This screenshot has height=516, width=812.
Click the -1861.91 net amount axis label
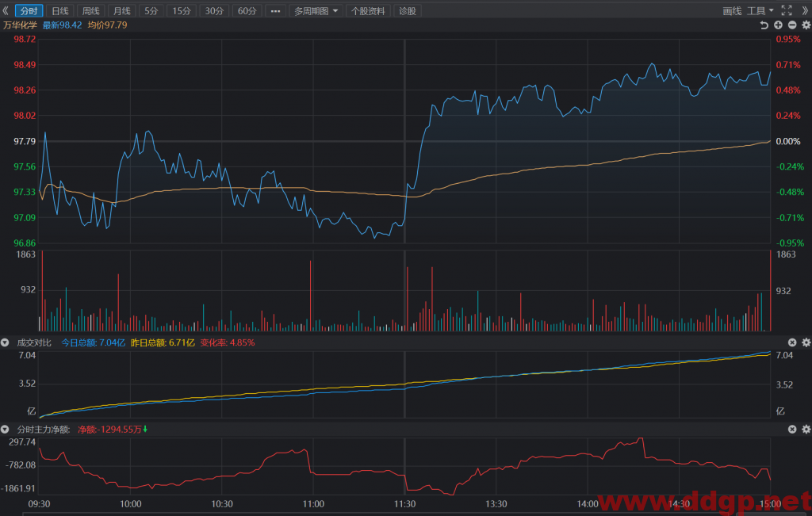[19, 488]
